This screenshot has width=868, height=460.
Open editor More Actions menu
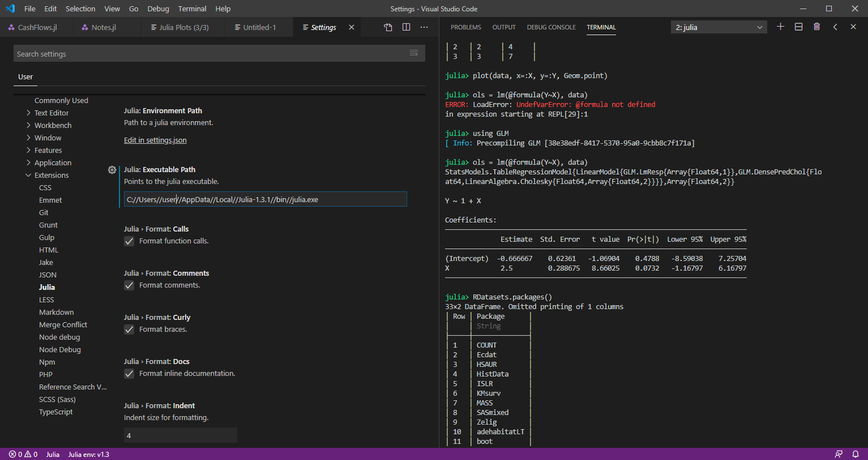(424, 27)
